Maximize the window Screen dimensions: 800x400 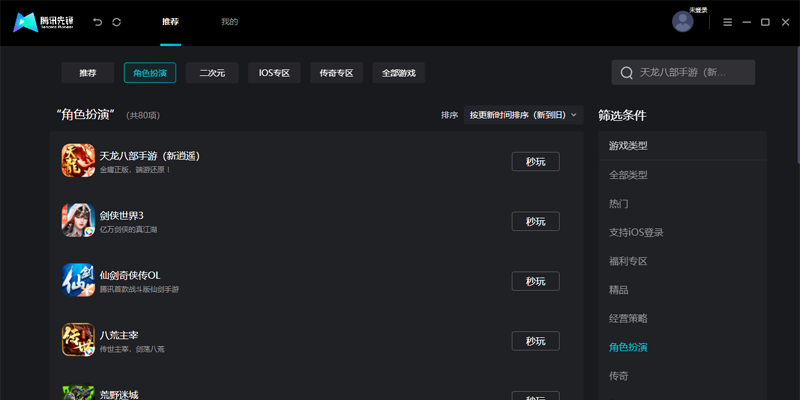pos(765,22)
